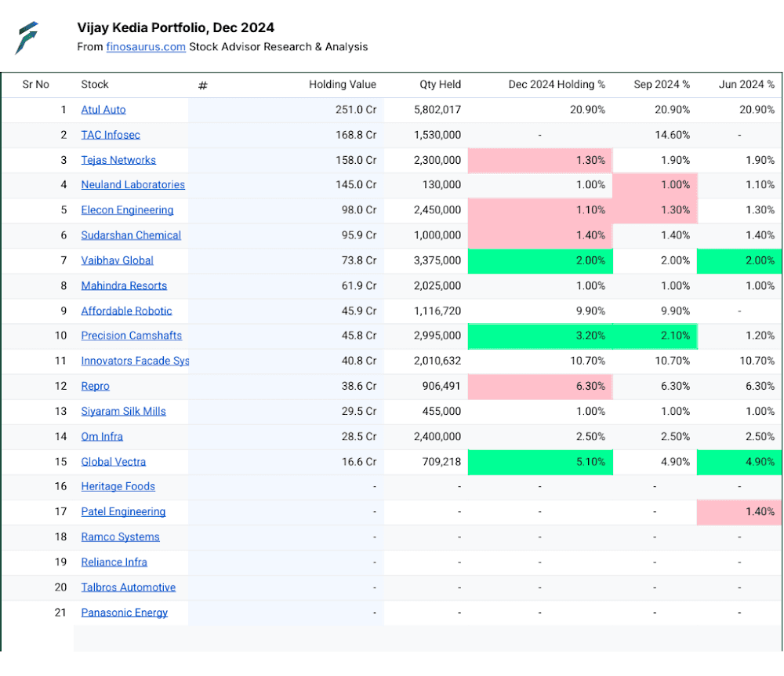Viewport: 784px width, 676px height.
Task: Open the Atul Auto stock link
Action: pyautogui.click(x=103, y=110)
